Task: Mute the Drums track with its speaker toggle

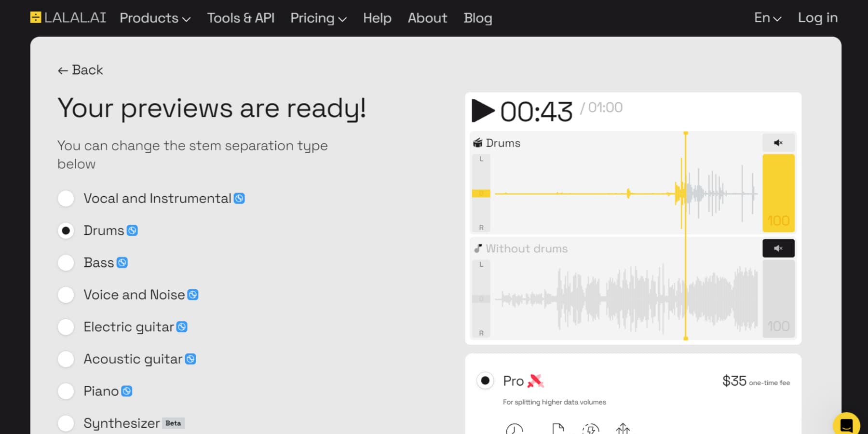Action: pos(778,143)
